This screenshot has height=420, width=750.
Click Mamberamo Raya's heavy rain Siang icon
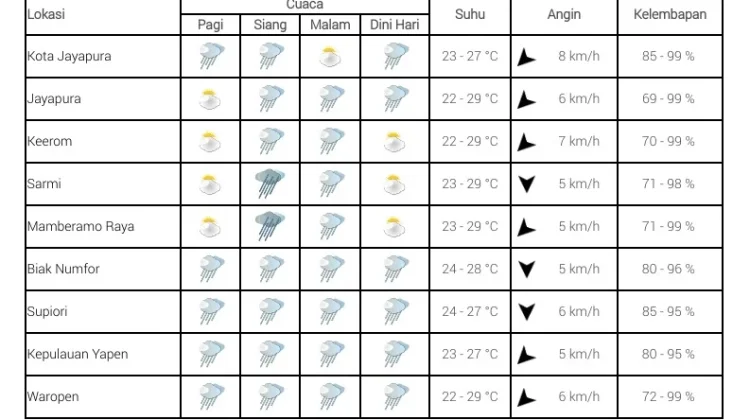pos(270,226)
